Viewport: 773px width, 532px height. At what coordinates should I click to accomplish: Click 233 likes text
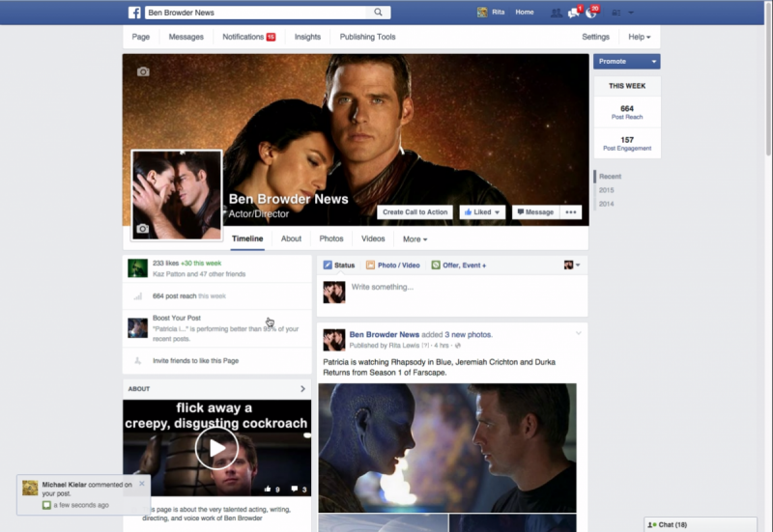[165, 263]
